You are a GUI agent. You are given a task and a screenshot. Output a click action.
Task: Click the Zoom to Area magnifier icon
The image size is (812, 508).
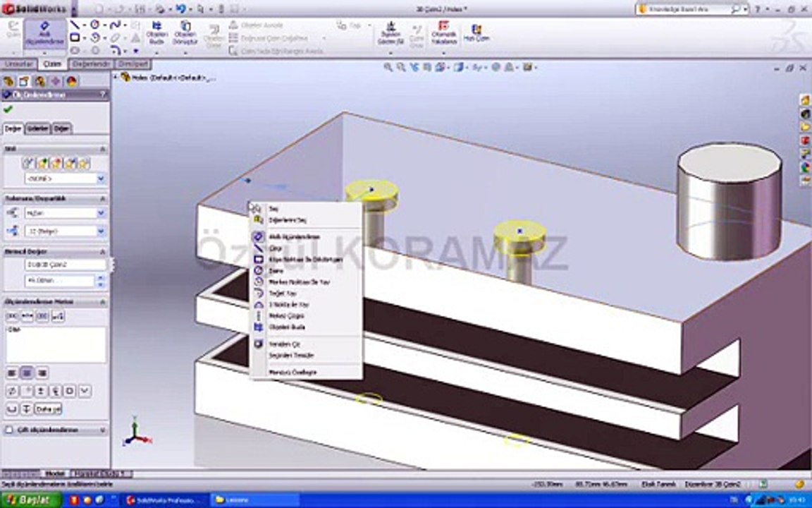(401, 68)
